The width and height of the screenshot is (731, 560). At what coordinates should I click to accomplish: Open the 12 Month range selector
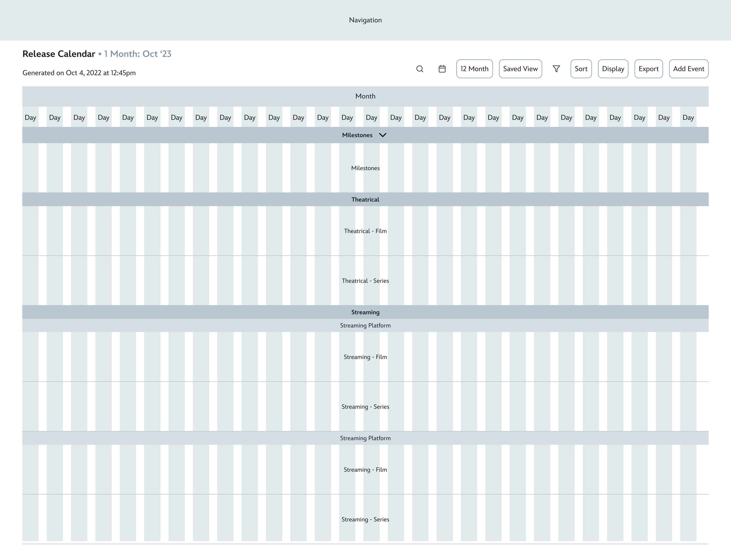click(x=474, y=69)
